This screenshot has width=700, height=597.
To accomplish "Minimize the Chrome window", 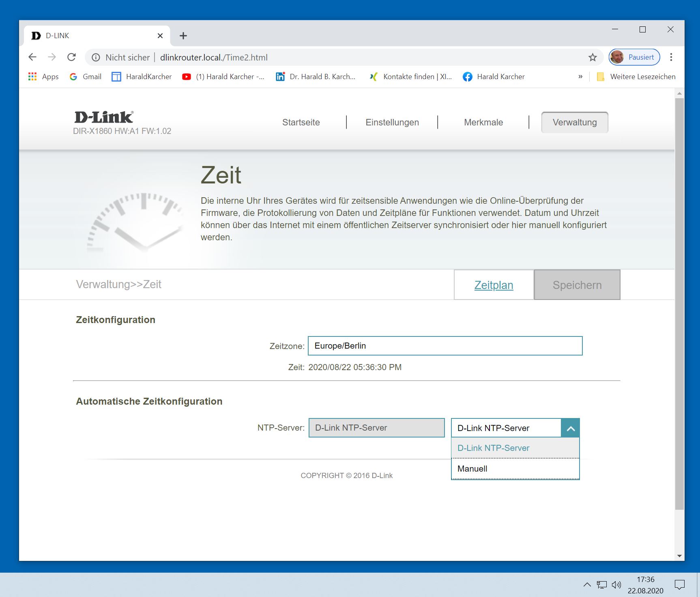I will (x=615, y=29).
